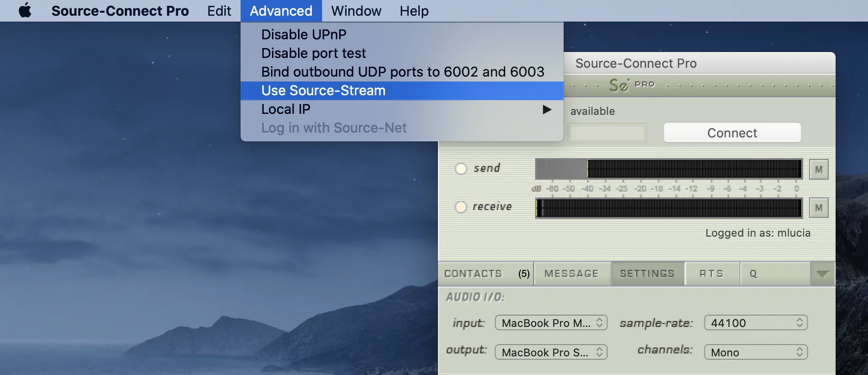Open the Help menu
The height and width of the screenshot is (375, 868).
point(414,11)
